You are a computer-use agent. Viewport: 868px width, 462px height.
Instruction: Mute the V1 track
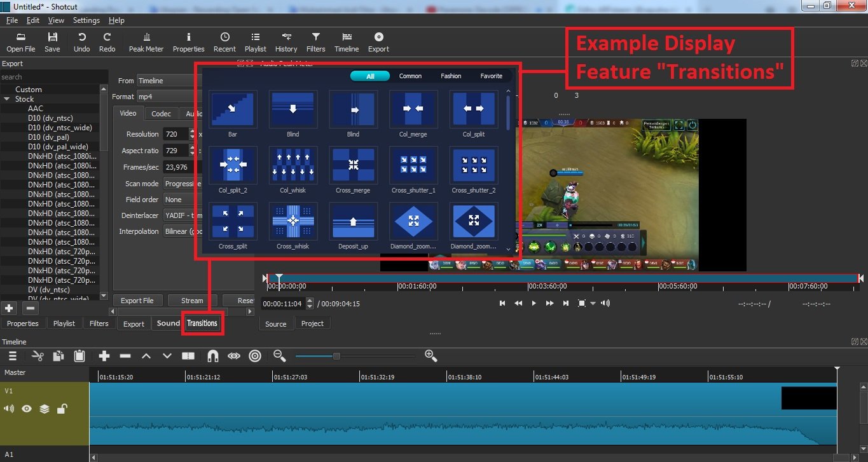pyautogui.click(x=9, y=409)
